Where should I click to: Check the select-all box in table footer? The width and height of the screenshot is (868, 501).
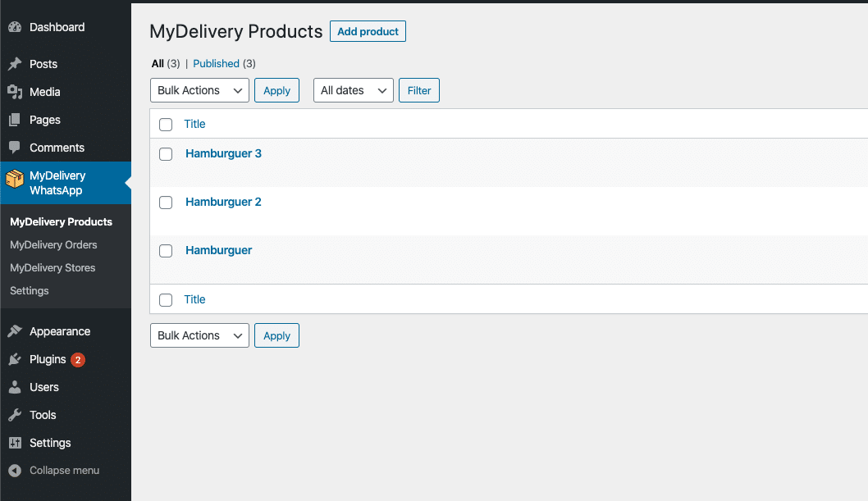coord(166,300)
